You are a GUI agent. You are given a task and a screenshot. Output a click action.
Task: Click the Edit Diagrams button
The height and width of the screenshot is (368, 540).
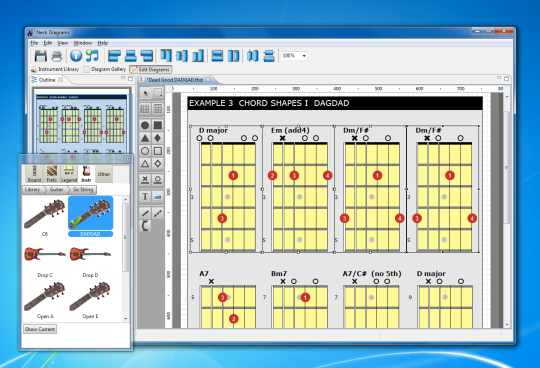tap(150, 70)
